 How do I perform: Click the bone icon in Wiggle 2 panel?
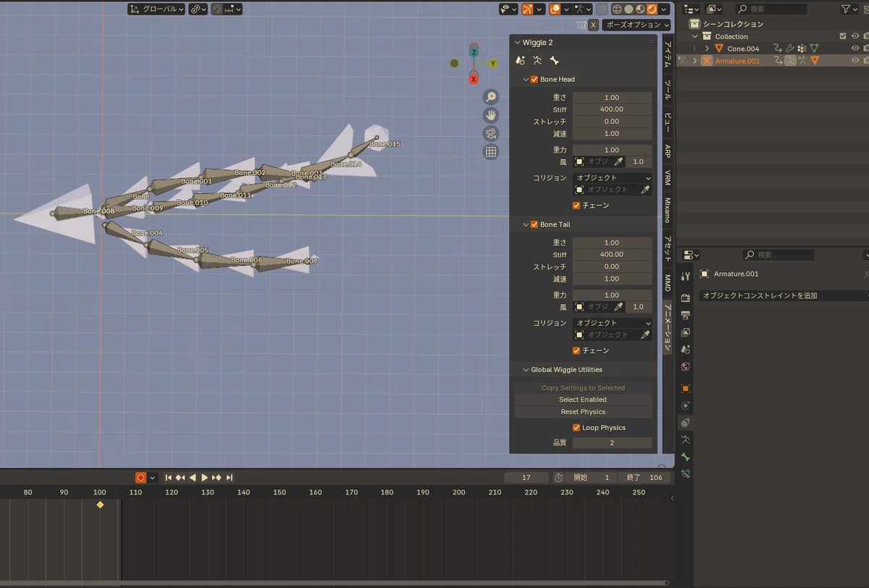click(555, 61)
